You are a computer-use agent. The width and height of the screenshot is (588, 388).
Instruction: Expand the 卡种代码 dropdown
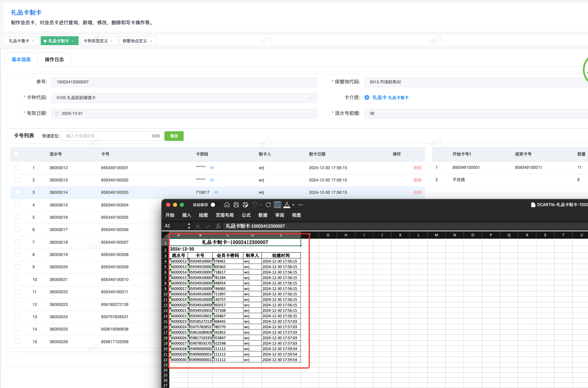(x=311, y=98)
